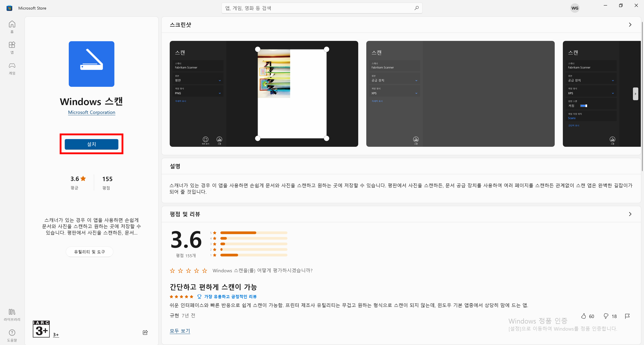Rate the app with the first empty star
Image resolution: width=644 pixels, height=345 pixels.
172,271
